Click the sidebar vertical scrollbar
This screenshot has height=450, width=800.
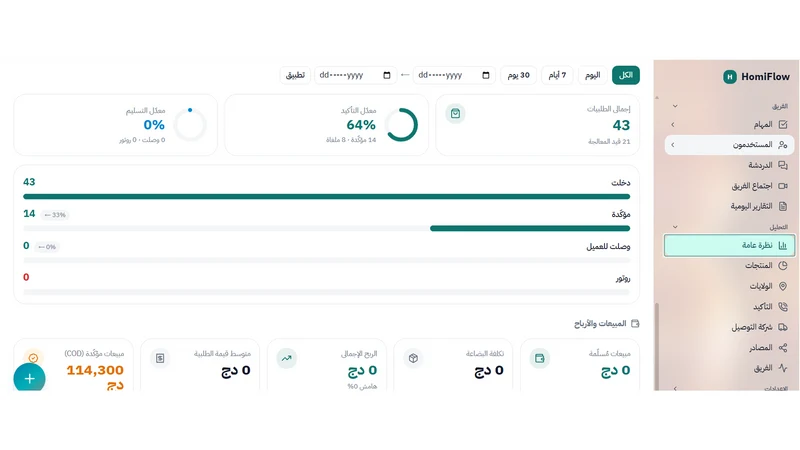(x=657, y=346)
